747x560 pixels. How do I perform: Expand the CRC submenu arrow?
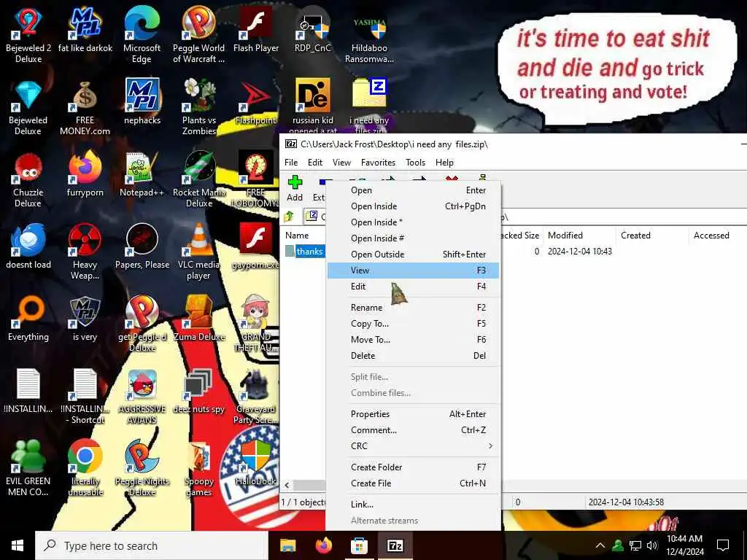coord(490,446)
